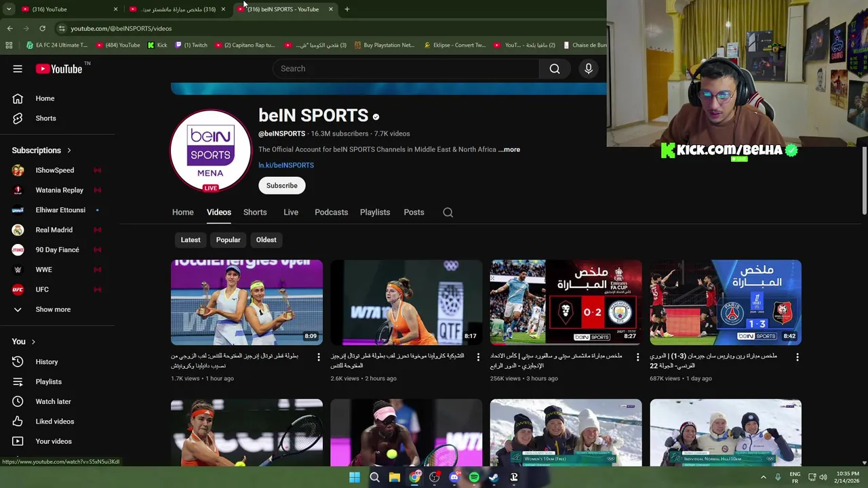Click the search magnifier button
This screenshot has width=868, height=488.
(555, 68)
